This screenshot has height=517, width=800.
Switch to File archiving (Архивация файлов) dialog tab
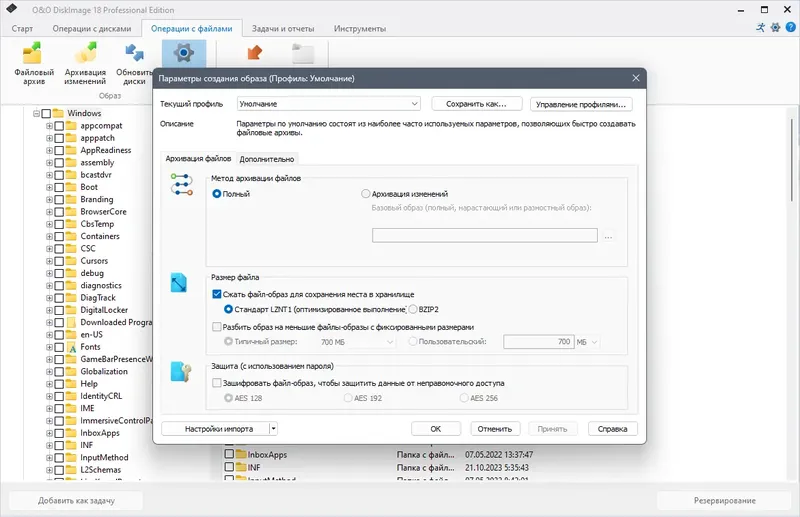[198, 159]
